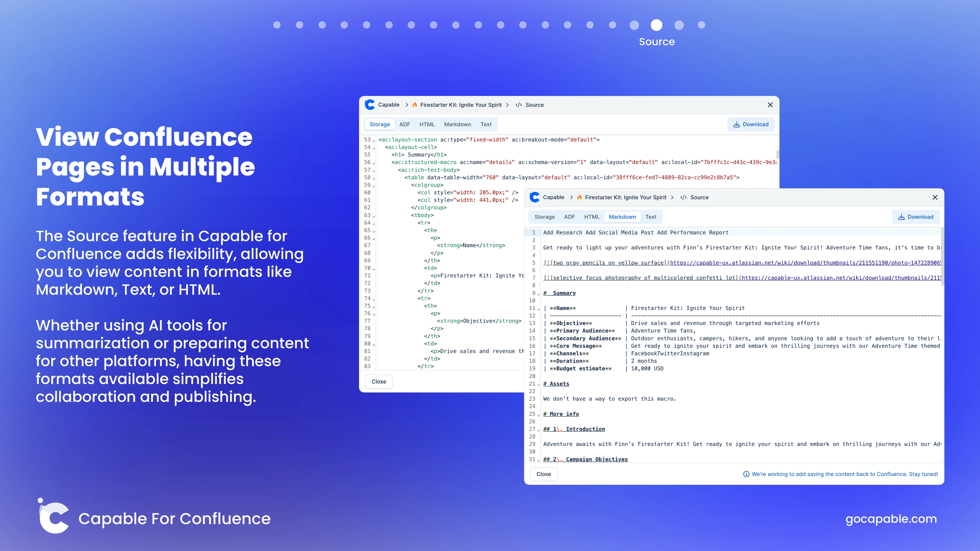This screenshot has width=980, height=551.
Task: Click the source code icon in the back window
Action: (519, 105)
